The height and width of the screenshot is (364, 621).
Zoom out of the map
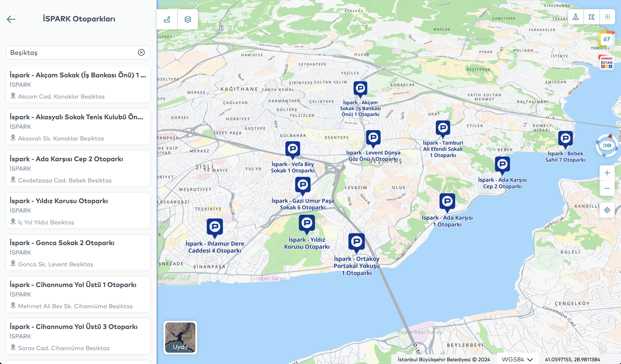tap(607, 188)
